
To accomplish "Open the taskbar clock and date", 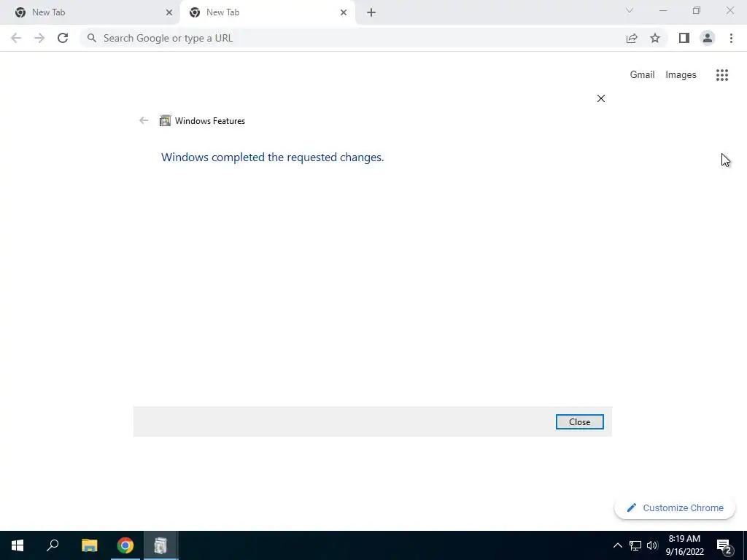I will pyautogui.click(x=684, y=545).
